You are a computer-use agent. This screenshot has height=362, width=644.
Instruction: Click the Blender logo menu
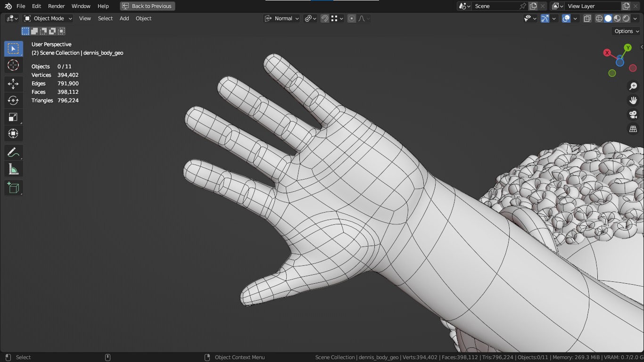[x=8, y=6]
